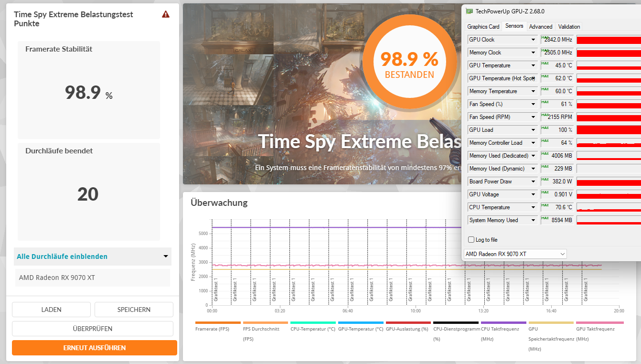Click the 03:20 time axis label
The image size is (641, 364).
click(280, 311)
